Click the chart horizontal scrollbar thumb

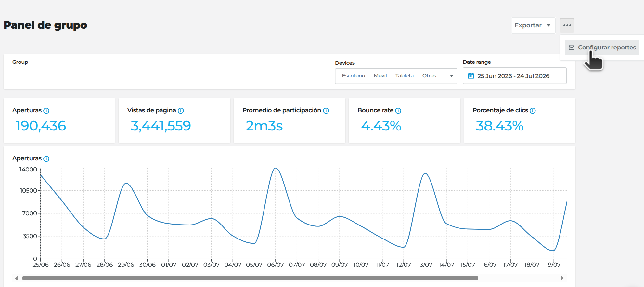pyautogui.click(x=250, y=278)
